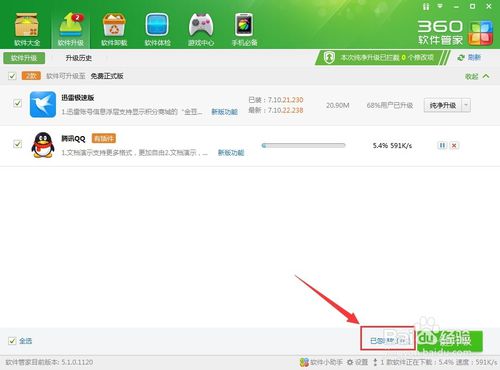Open the 手机必备 phone essentials icon
Viewport: 500px width, 370px height.
[244, 29]
